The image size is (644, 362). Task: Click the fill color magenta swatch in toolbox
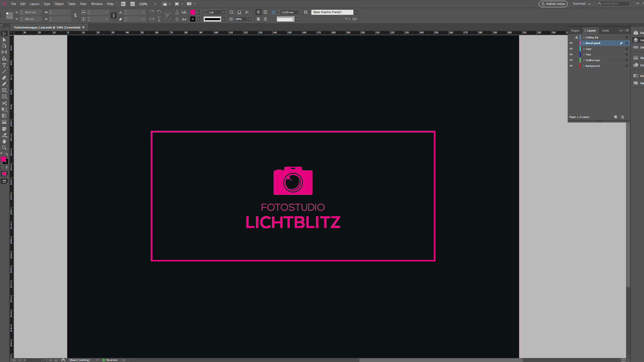[3, 159]
